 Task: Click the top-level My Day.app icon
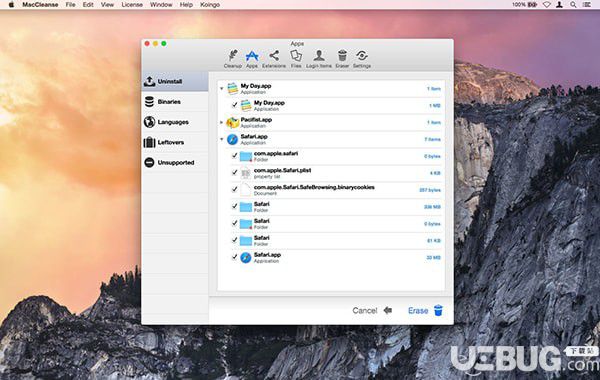232,88
